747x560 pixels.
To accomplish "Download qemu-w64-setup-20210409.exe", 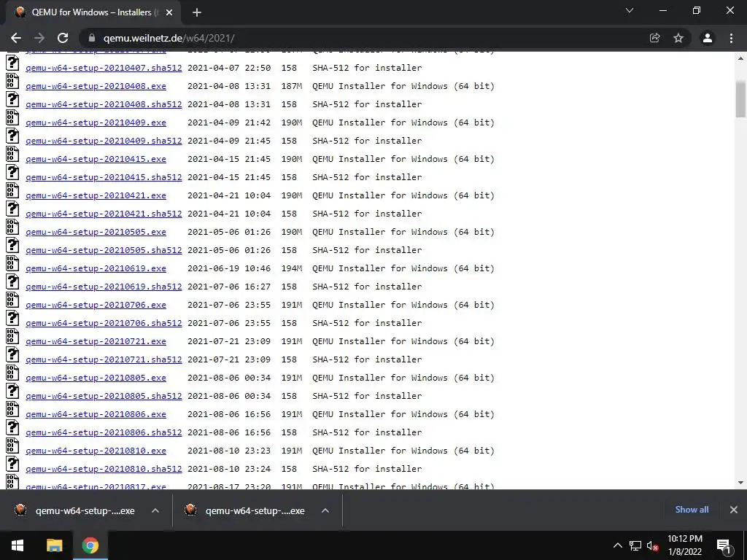I will pos(96,122).
